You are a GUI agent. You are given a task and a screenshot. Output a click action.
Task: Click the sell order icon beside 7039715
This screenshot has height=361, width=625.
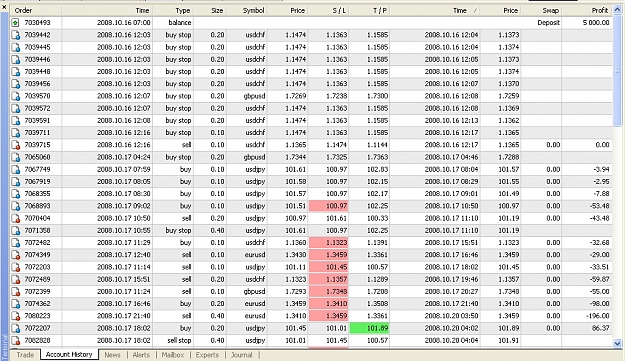[x=15, y=145]
